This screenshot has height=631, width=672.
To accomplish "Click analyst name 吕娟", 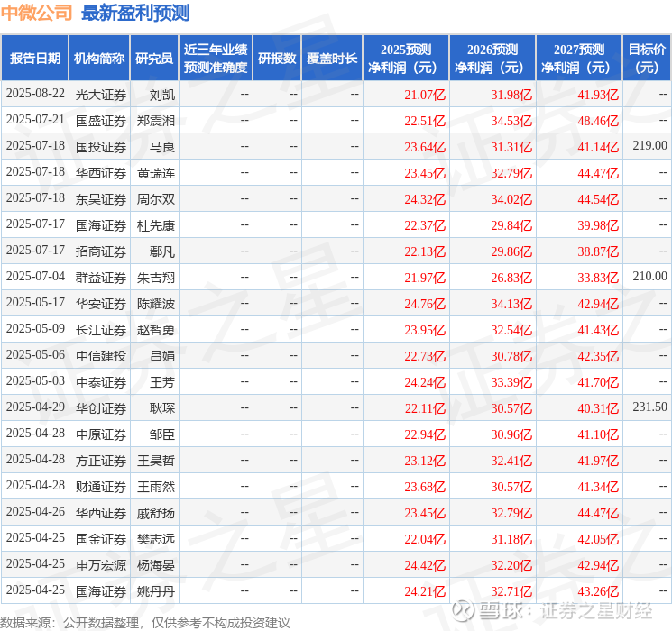I will (x=162, y=356).
